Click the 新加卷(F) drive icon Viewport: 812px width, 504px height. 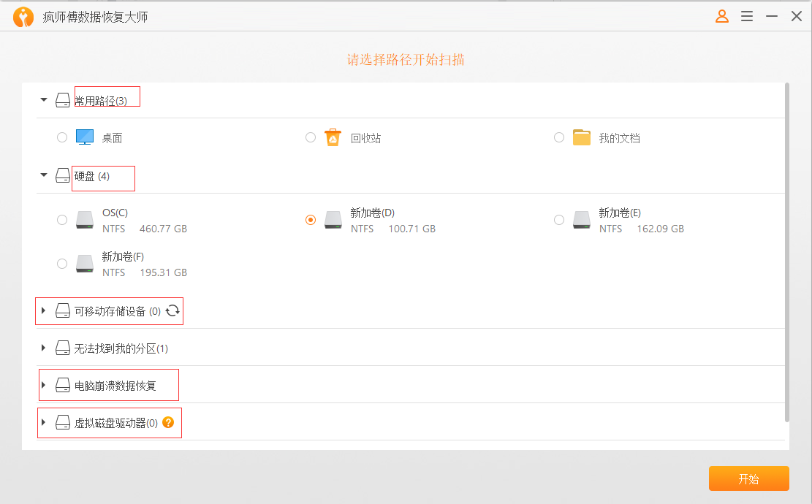coord(84,263)
